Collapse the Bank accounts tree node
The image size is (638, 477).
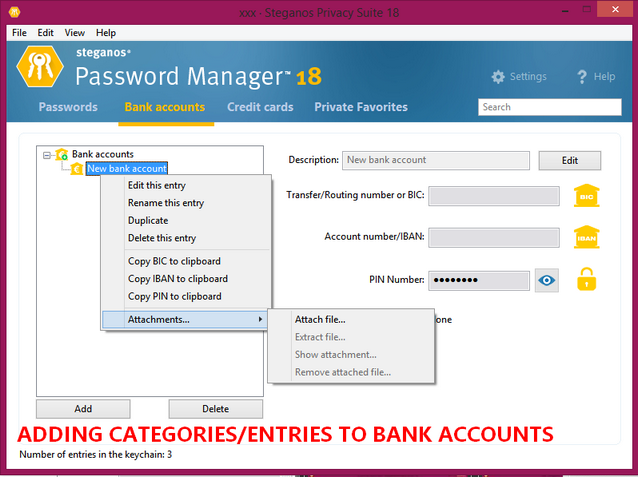(47, 155)
